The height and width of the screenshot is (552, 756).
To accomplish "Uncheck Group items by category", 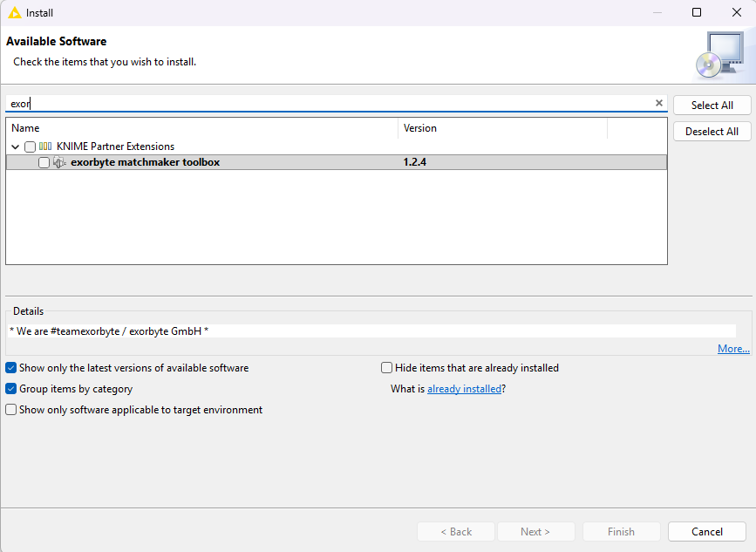I will pyautogui.click(x=11, y=389).
